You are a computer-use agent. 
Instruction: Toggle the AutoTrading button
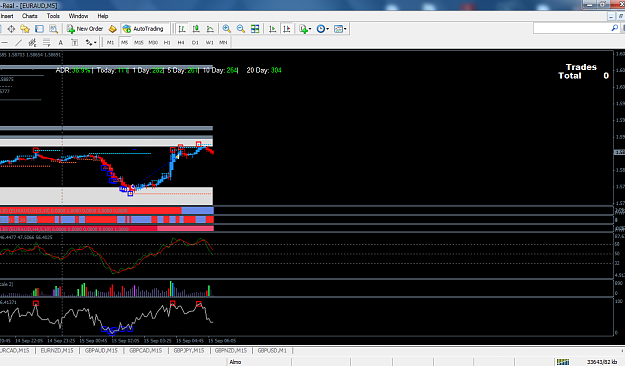(x=143, y=29)
